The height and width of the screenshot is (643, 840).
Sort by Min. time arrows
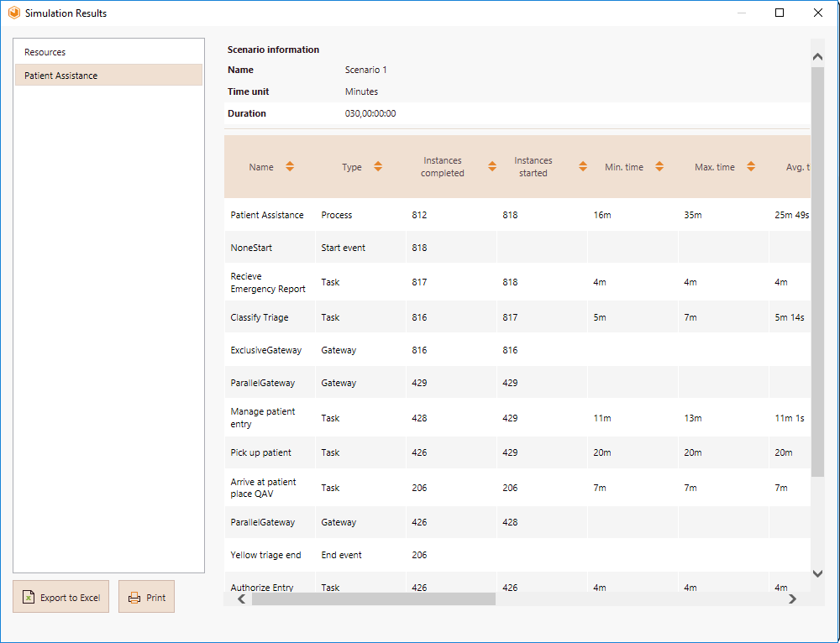pyautogui.click(x=659, y=166)
